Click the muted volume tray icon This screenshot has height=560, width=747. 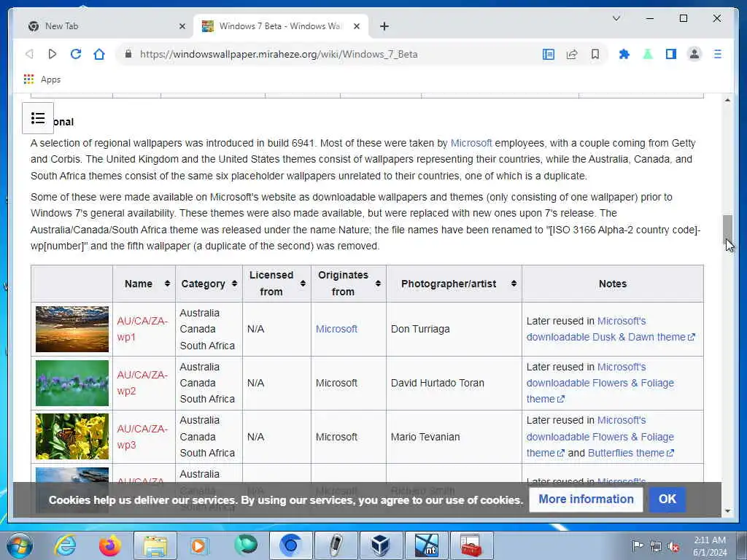tap(673, 546)
